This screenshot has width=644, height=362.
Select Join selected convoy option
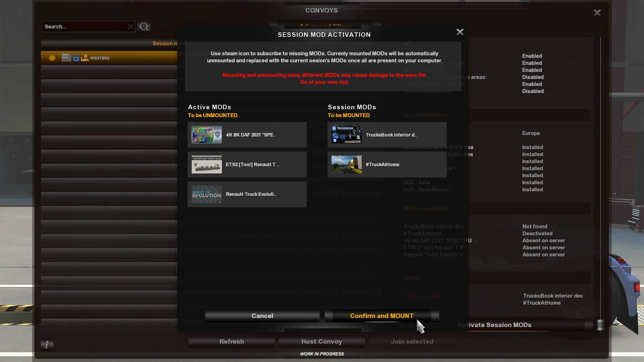point(411,341)
